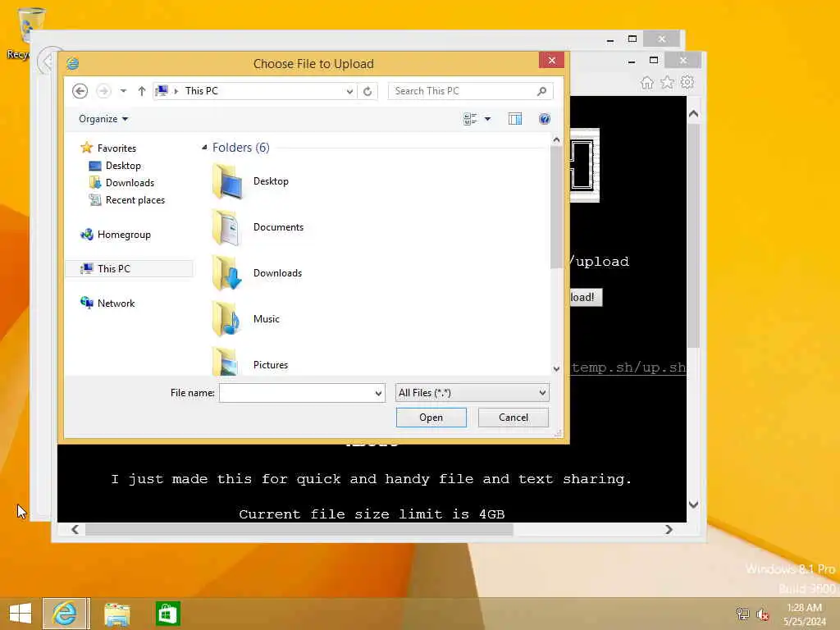Open the Organize menu
Image resolution: width=840 pixels, height=630 pixels.
(103, 119)
